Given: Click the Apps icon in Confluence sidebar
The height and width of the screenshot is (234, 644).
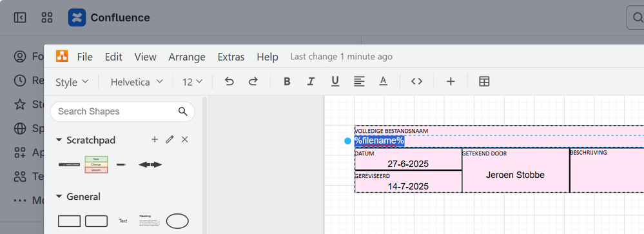Looking at the screenshot, I should 20,152.
